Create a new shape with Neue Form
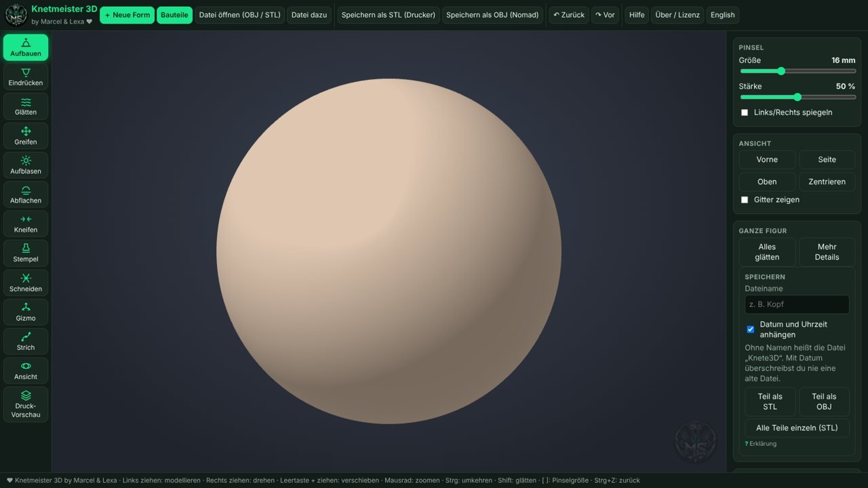The height and width of the screenshot is (488, 868). (x=127, y=15)
